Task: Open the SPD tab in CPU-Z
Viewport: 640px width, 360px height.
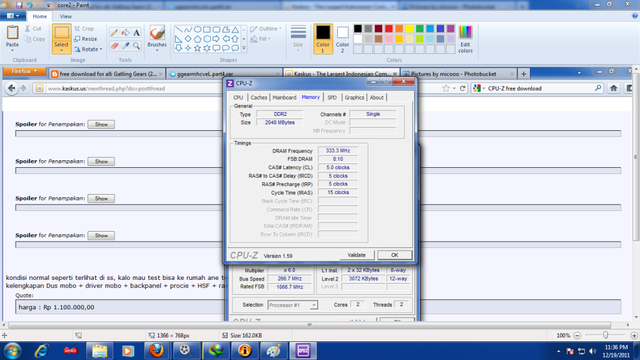Action: 332,98
